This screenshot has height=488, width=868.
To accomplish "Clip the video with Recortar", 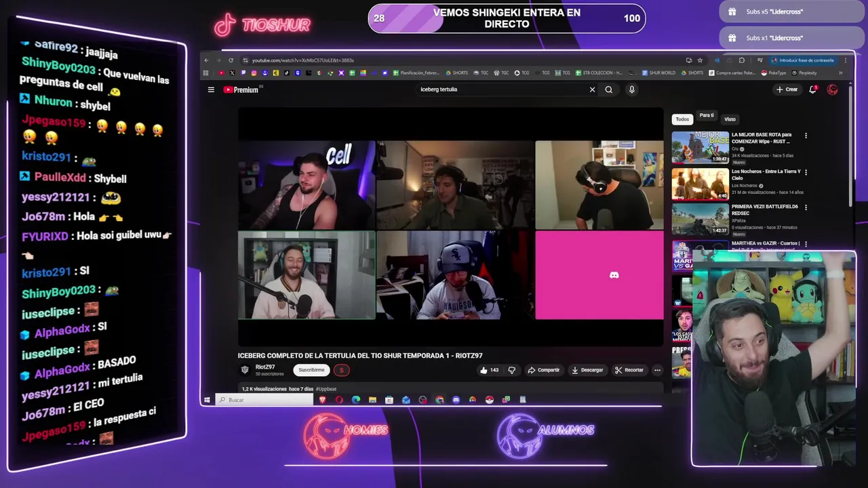I will [629, 370].
